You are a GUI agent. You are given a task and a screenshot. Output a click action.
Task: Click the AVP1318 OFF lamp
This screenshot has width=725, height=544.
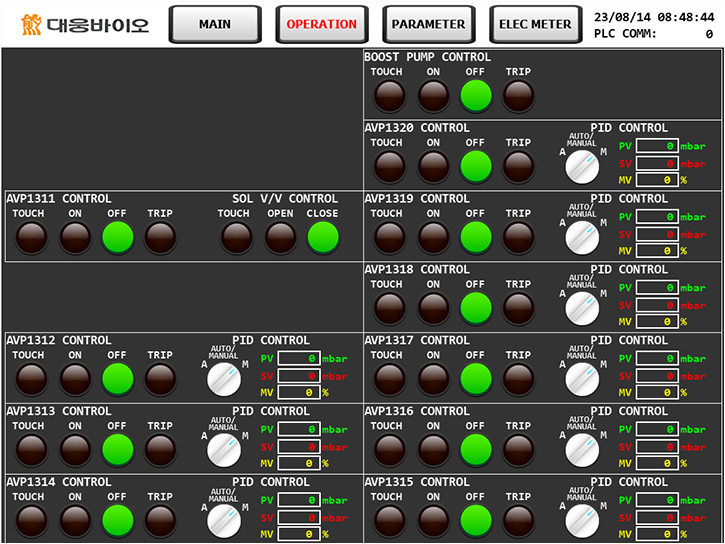476,308
